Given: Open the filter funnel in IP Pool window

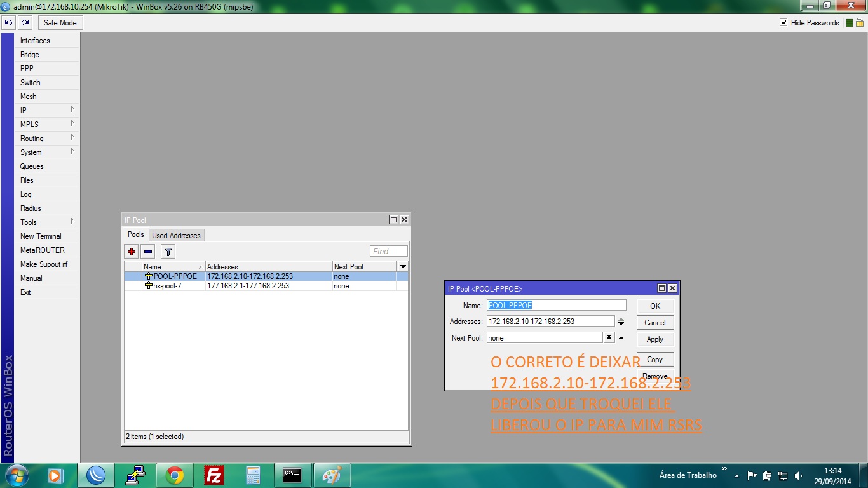Looking at the screenshot, I should pos(168,252).
